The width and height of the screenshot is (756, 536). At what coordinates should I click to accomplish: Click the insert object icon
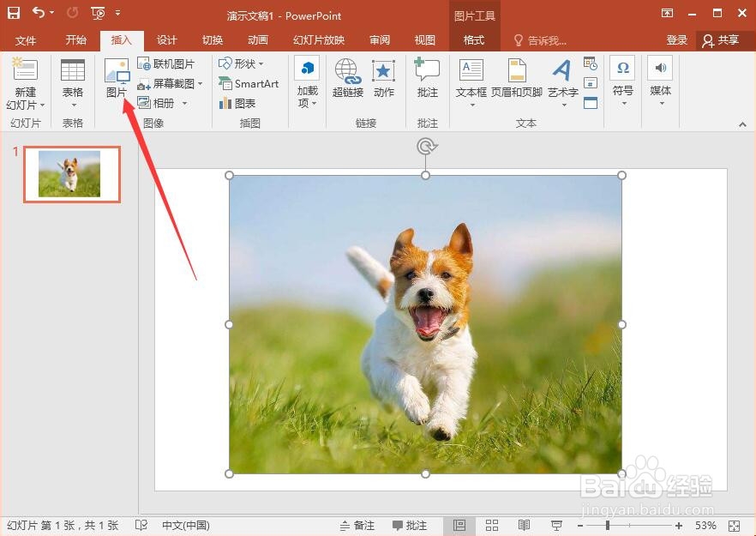[x=591, y=102]
